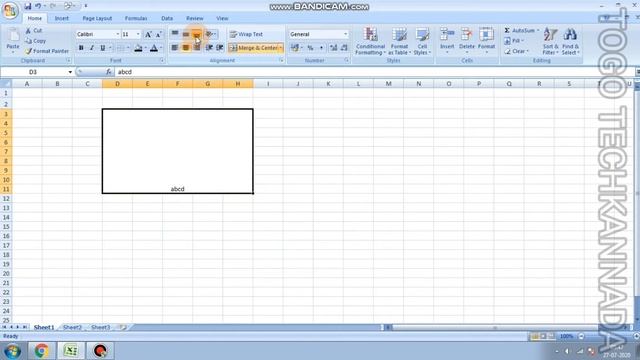The image size is (640, 360).
Task: Switch to the Page Layout tab
Action: tap(97, 18)
